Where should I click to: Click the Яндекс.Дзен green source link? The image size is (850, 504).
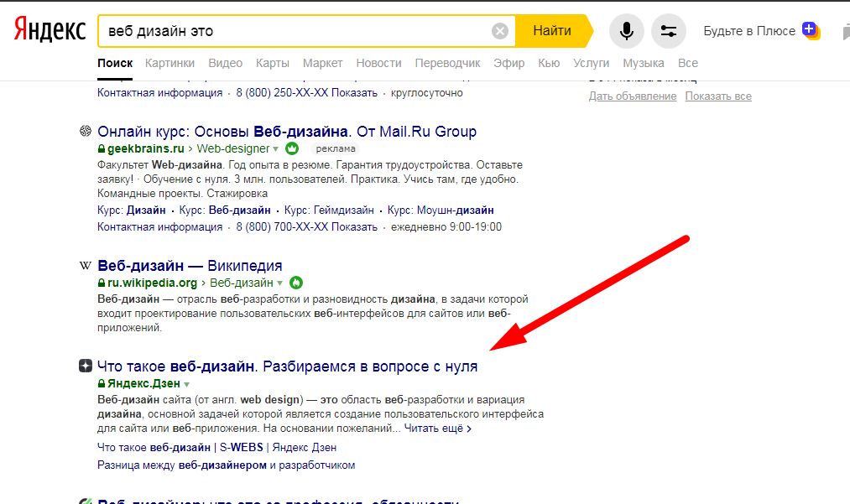[x=143, y=384]
